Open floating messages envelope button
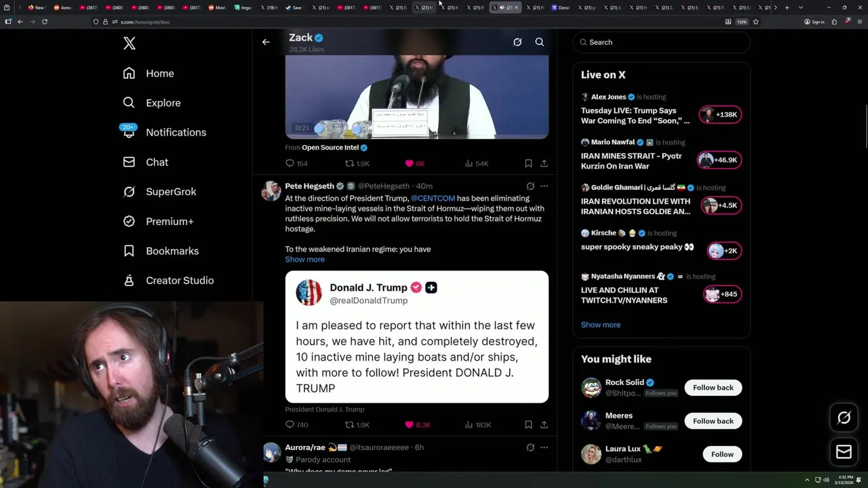 click(844, 451)
